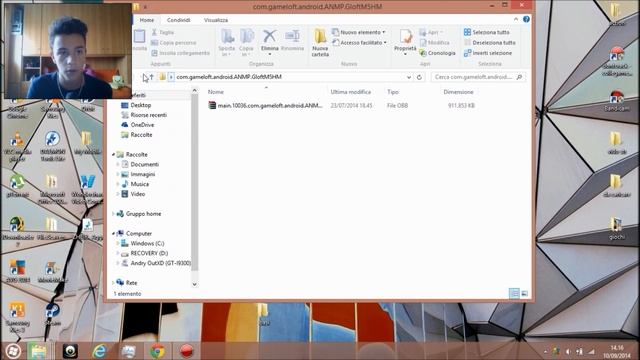
Task: Click the Modifica ribbon button
Action: [434, 42]
